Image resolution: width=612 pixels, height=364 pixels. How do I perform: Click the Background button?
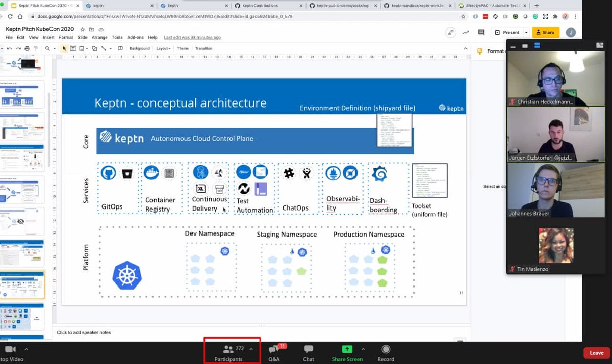140,48
